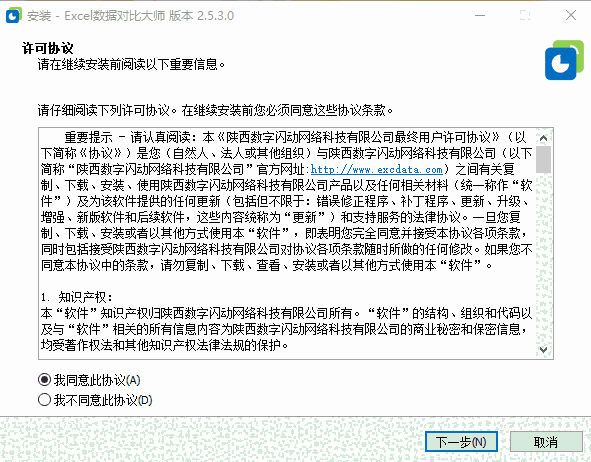The width and height of the screenshot is (591, 462).
Task: Click the "请仔细阅读下列许可协议" instruction line
Action: pos(215,110)
